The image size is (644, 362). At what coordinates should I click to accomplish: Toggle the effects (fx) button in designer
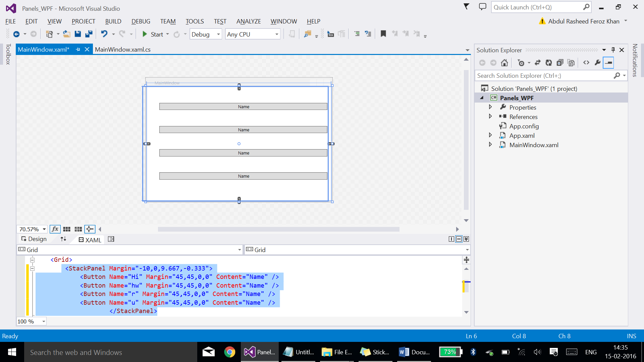(x=55, y=229)
